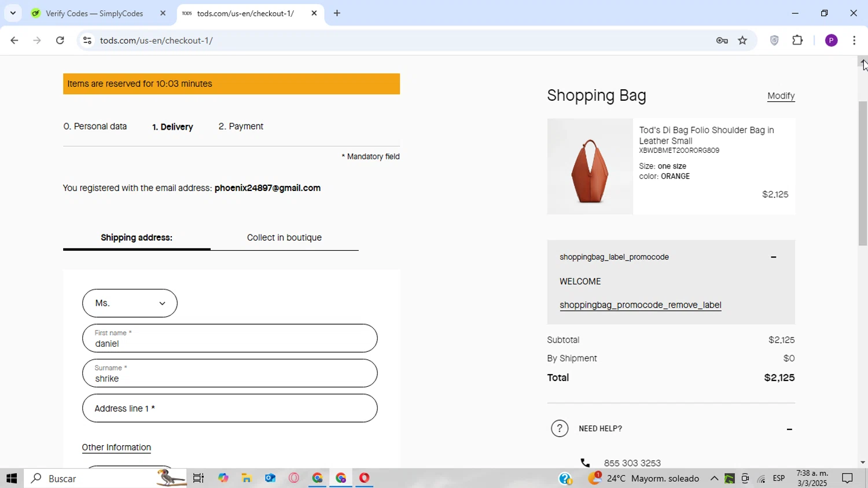Switch to Collect in boutique tab
This screenshot has width=868, height=488.
(284, 238)
